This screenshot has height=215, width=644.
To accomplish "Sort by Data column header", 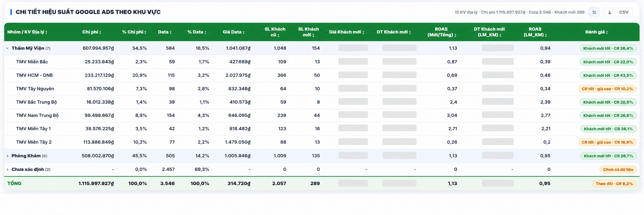I will click(x=165, y=32).
